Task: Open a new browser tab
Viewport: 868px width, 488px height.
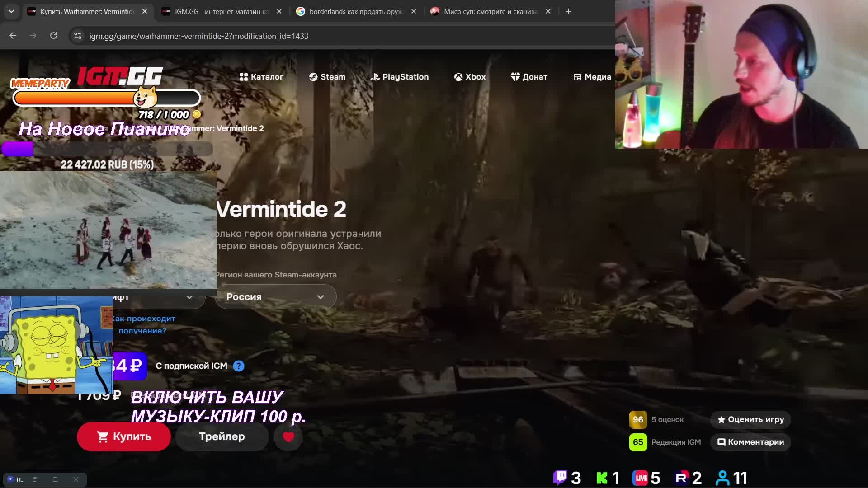Action: coord(569,11)
